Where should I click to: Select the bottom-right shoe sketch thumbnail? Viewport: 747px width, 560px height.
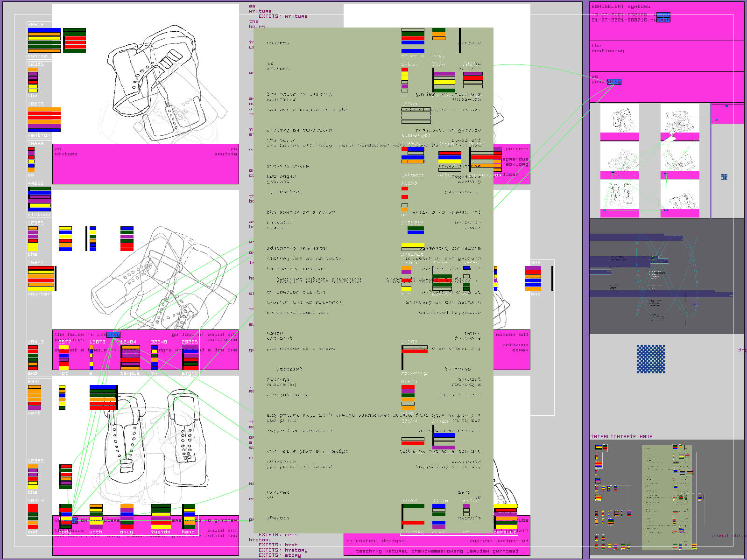[680, 196]
